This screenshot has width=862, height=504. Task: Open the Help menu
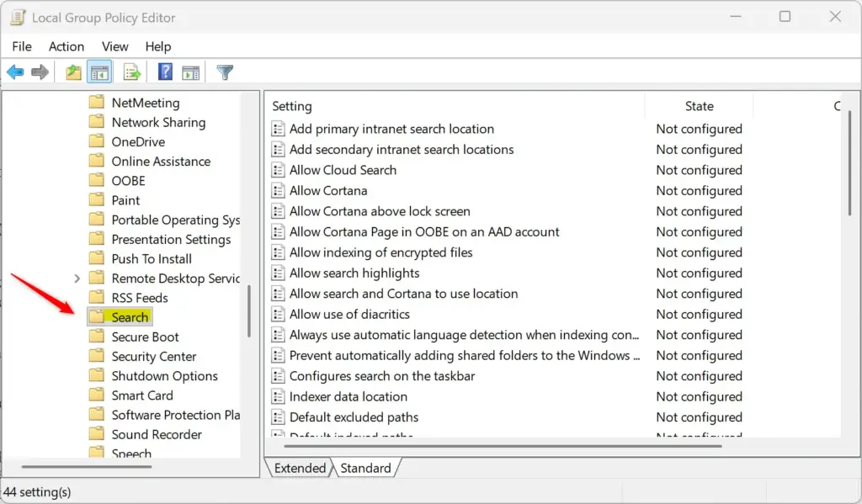[158, 47]
